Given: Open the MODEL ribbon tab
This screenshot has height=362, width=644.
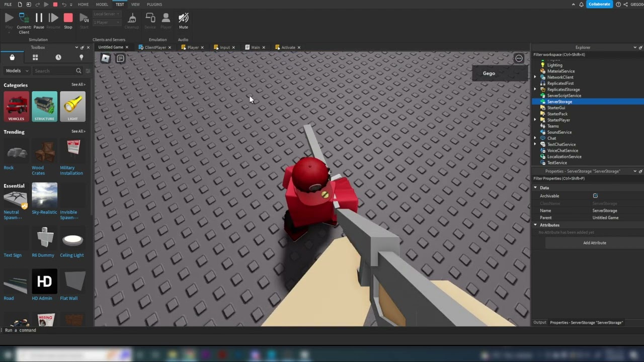Looking at the screenshot, I should click(x=102, y=5).
